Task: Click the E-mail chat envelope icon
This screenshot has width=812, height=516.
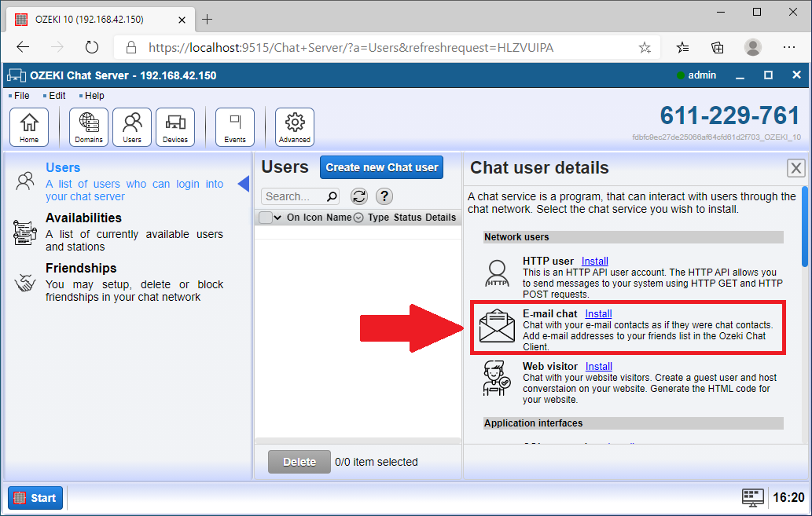Action: pos(496,328)
